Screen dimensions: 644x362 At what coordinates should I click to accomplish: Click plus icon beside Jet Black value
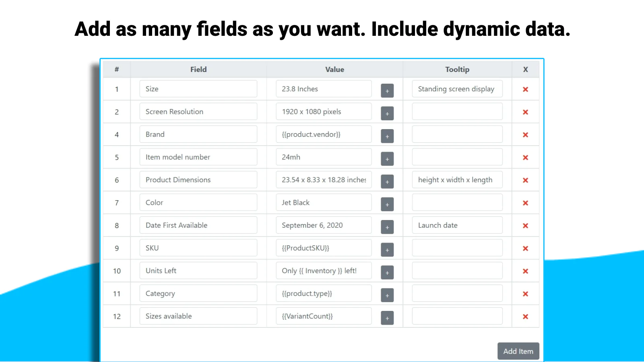pyautogui.click(x=387, y=204)
